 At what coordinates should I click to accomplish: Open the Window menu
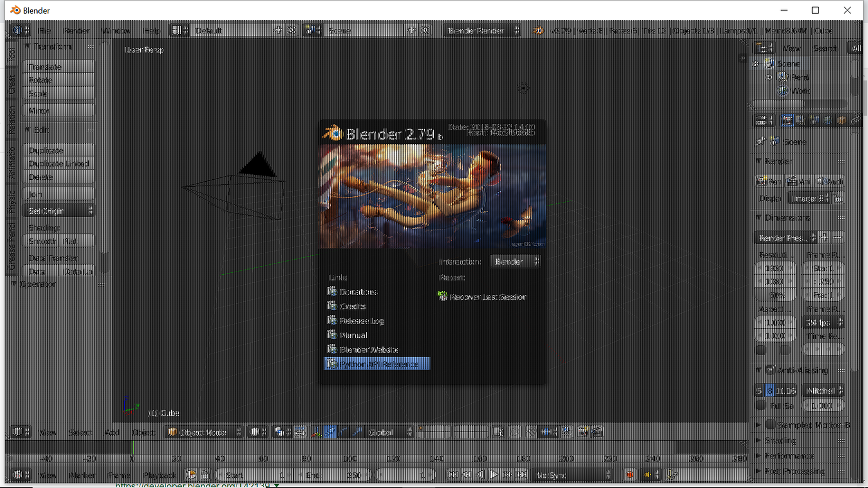pos(116,30)
